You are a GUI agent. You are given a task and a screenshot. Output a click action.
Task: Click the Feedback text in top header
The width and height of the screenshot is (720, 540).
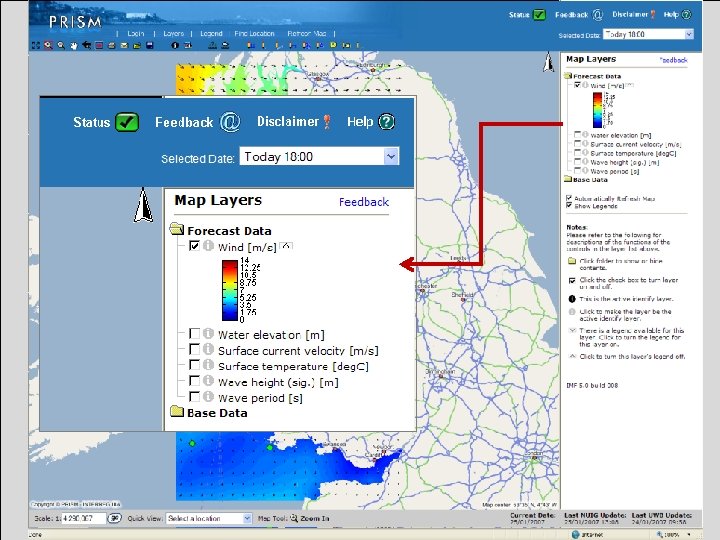coord(572,15)
